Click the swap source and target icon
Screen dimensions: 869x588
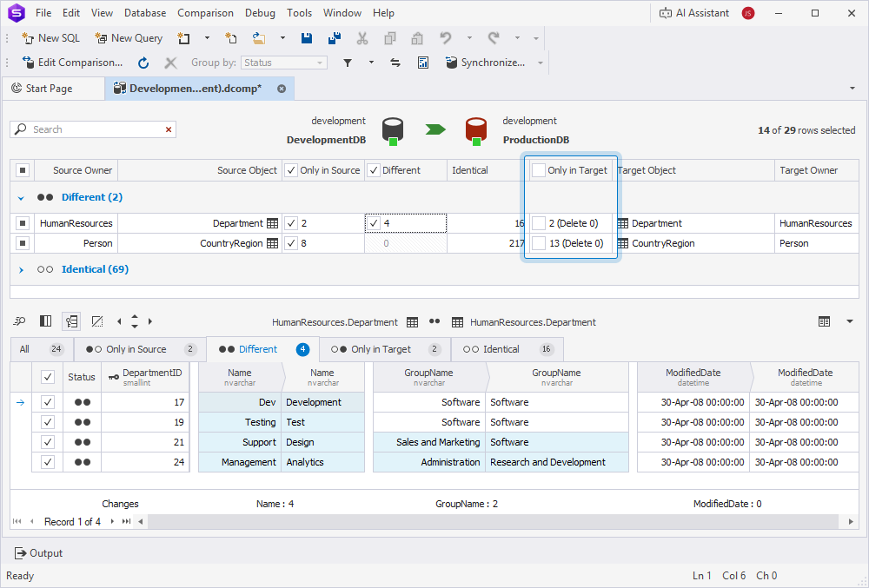click(395, 63)
